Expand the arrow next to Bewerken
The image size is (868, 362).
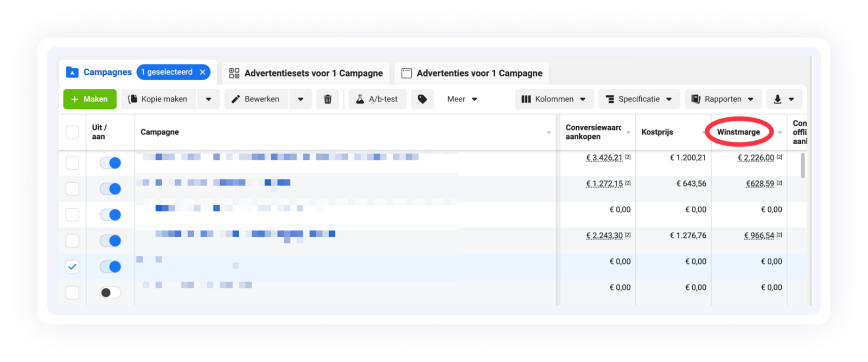click(301, 99)
